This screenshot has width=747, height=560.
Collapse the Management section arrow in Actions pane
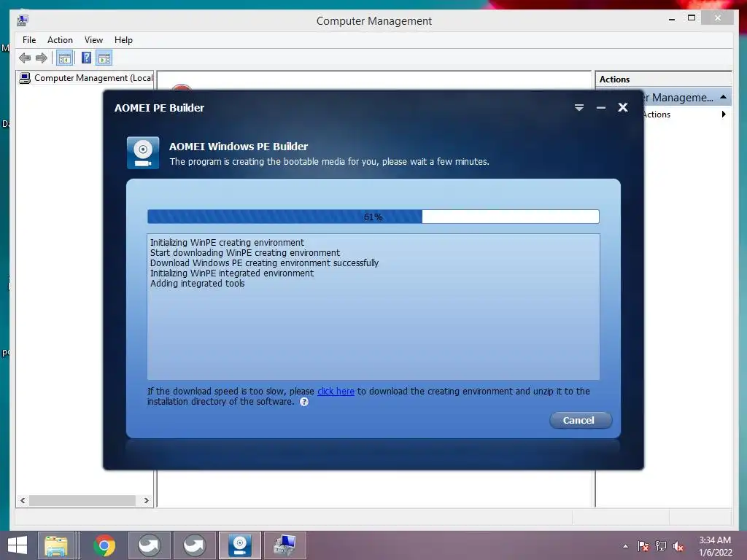(723, 97)
